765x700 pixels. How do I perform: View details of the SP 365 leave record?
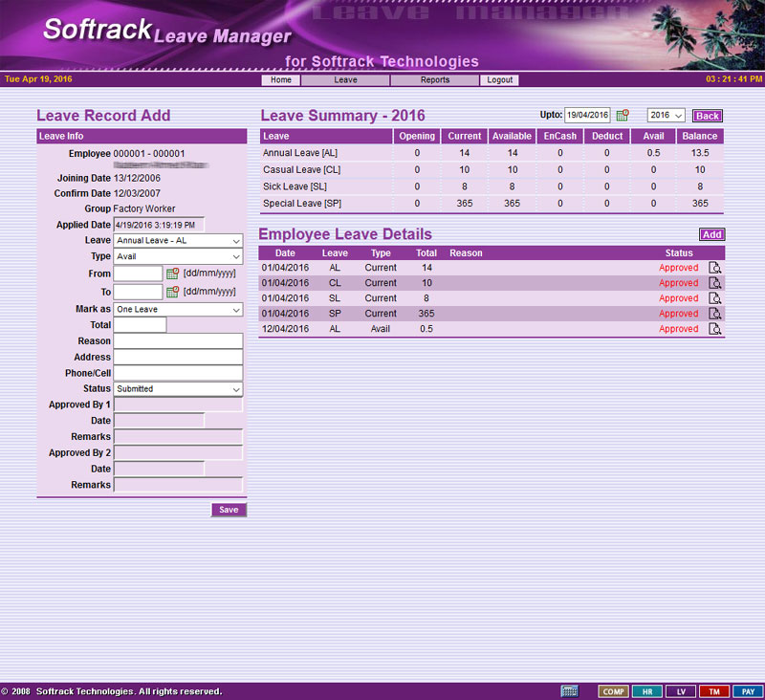pyautogui.click(x=715, y=314)
